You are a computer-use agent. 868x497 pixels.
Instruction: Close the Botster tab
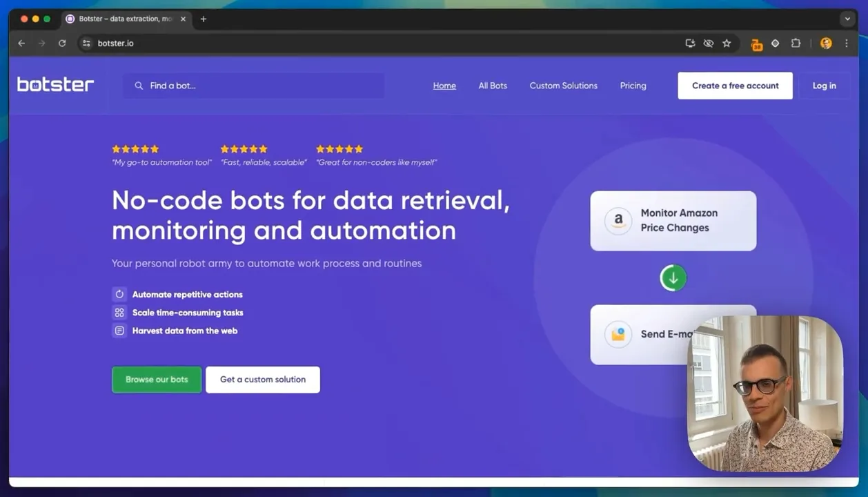click(183, 19)
